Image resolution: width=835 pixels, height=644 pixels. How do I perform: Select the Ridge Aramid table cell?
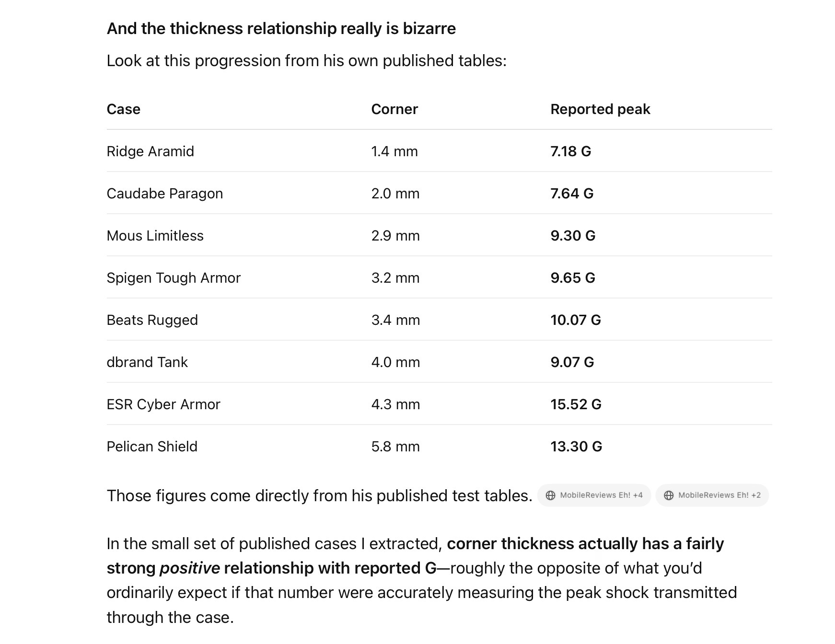pos(151,151)
